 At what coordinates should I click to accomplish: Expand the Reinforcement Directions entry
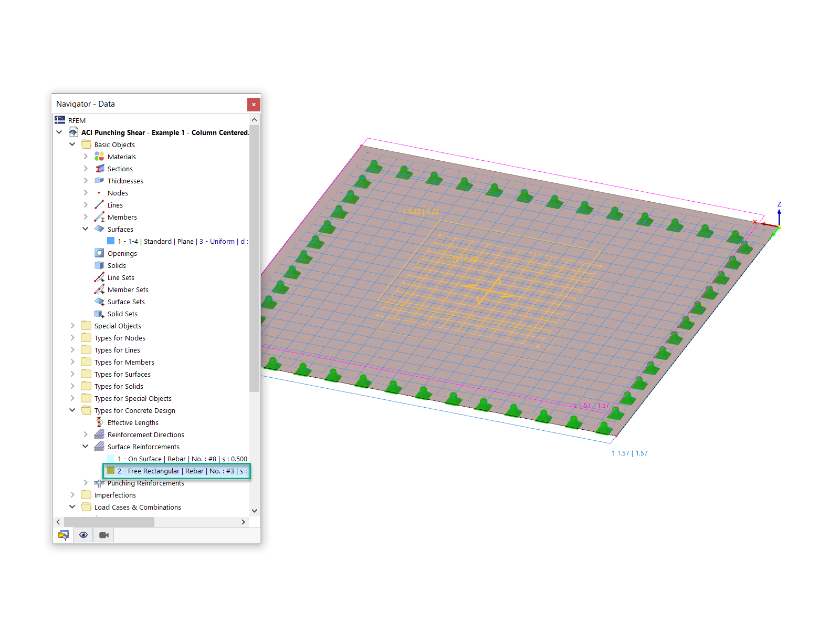point(86,434)
